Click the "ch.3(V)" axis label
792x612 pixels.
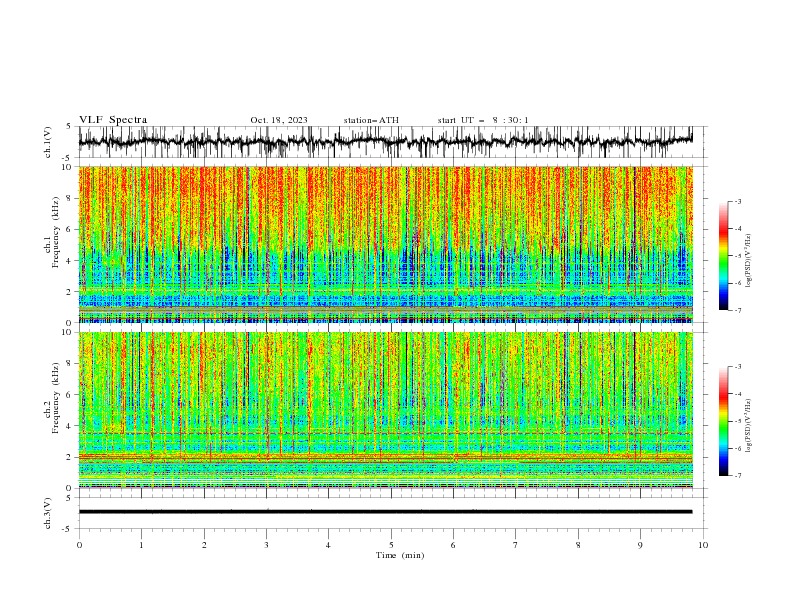pos(48,513)
